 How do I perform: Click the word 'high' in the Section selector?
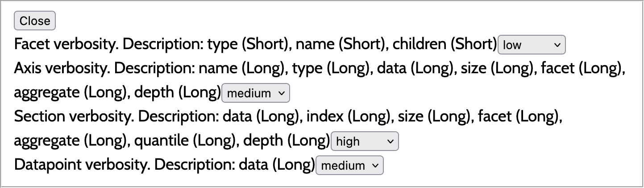click(x=348, y=142)
